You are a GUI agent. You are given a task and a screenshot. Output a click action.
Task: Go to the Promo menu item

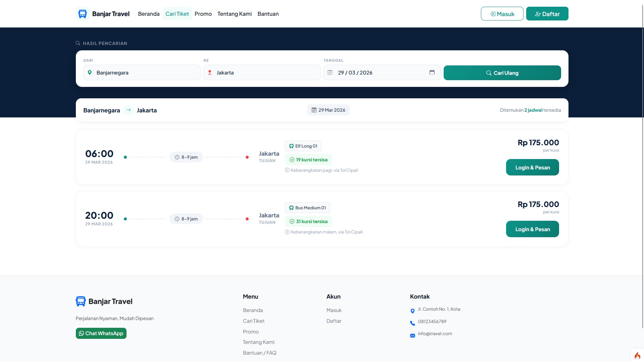click(203, 14)
